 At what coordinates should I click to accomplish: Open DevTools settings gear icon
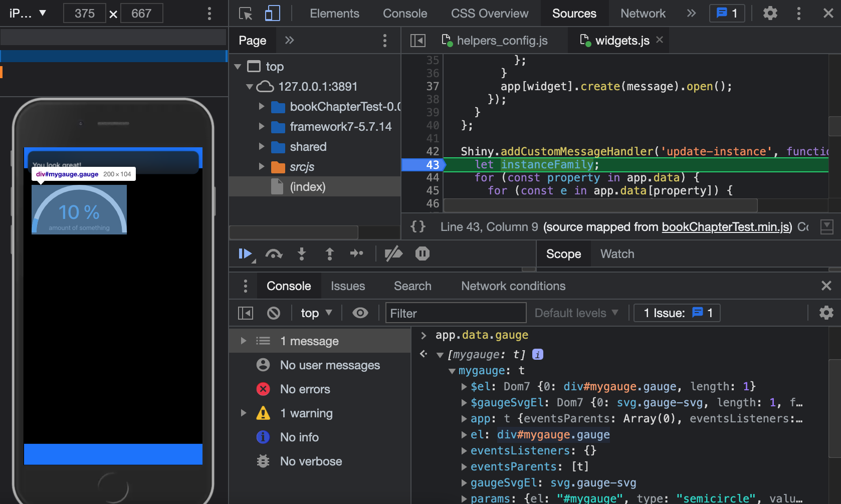pyautogui.click(x=770, y=14)
